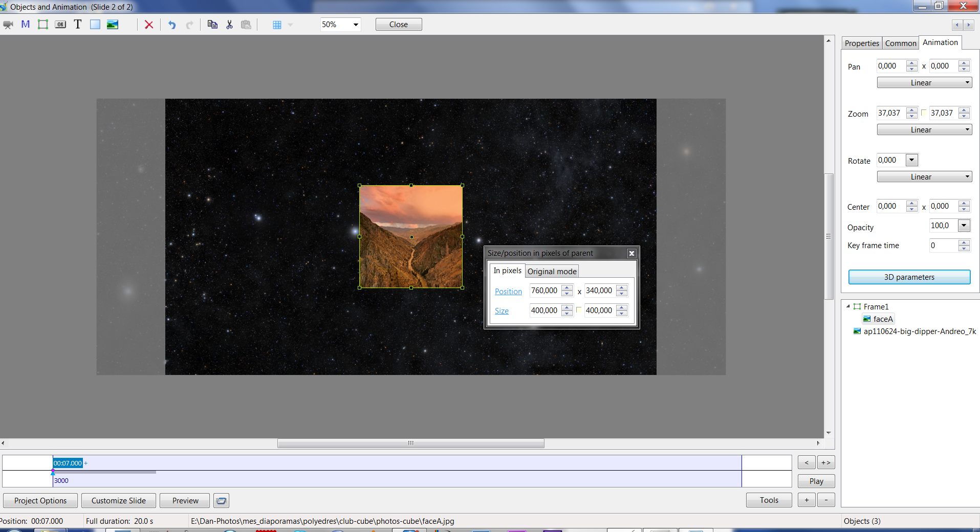Screen dimensions: 980x532
Task: Switch to the Original mode tab
Action: 552,272
